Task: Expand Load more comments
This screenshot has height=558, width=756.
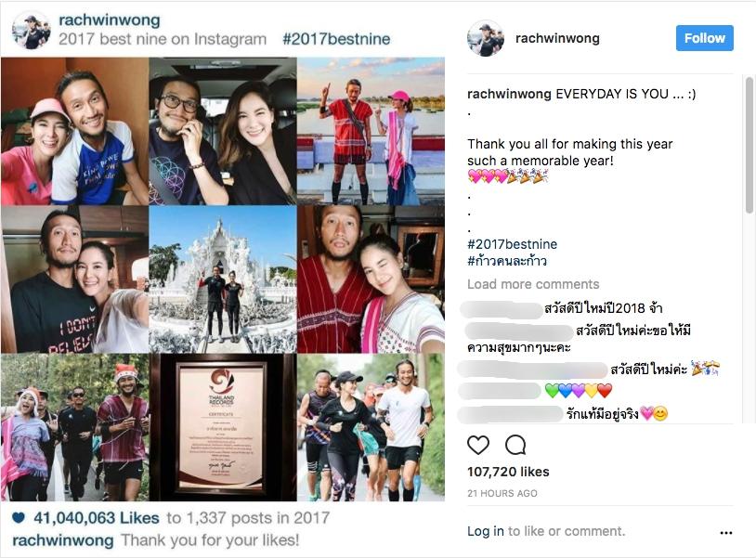Action: click(x=533, y=284)
